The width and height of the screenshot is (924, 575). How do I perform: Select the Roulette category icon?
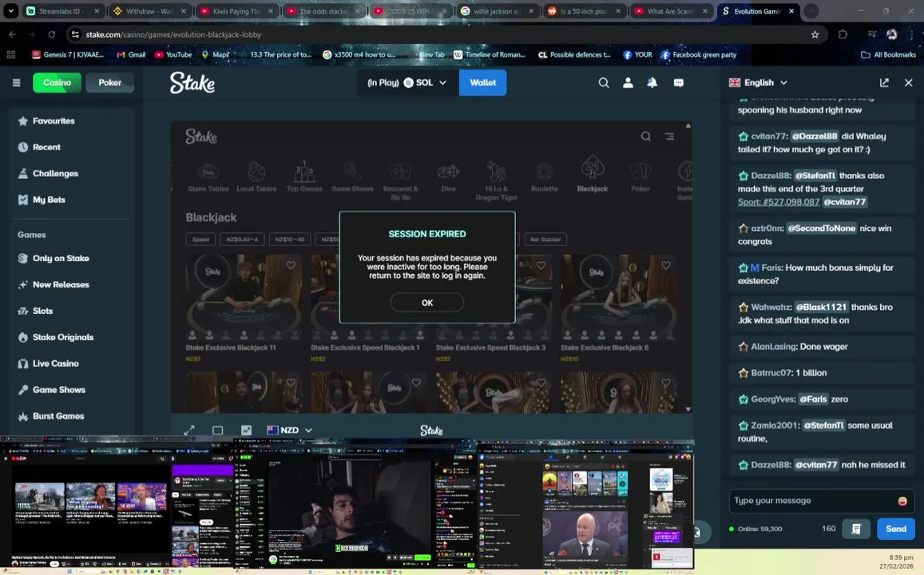tap(544, 177)
